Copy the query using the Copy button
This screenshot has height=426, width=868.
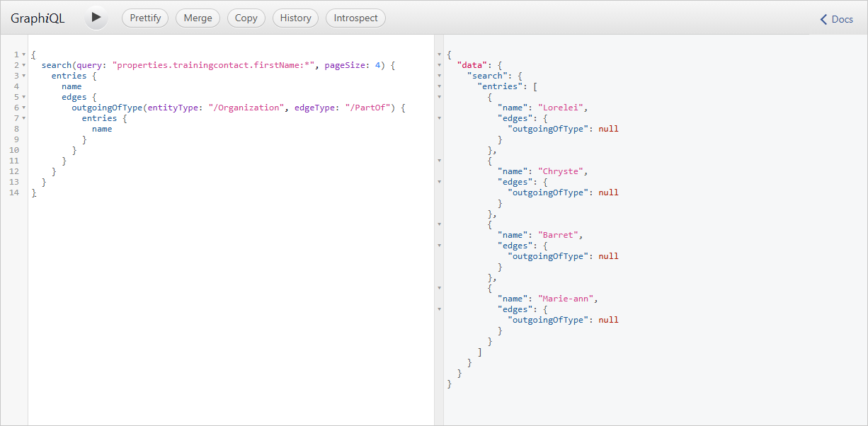coord(246,18)
